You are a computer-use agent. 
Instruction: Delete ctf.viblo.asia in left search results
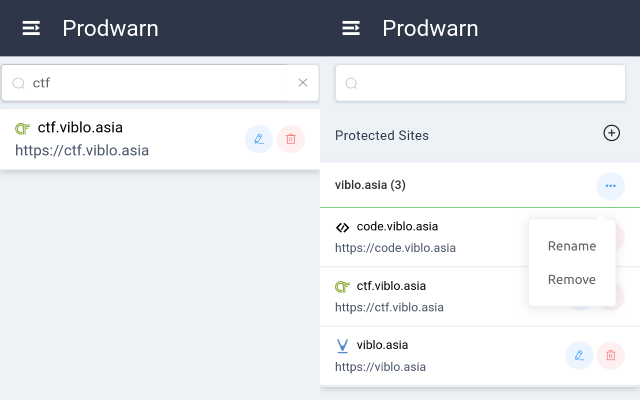click(291, 139)
